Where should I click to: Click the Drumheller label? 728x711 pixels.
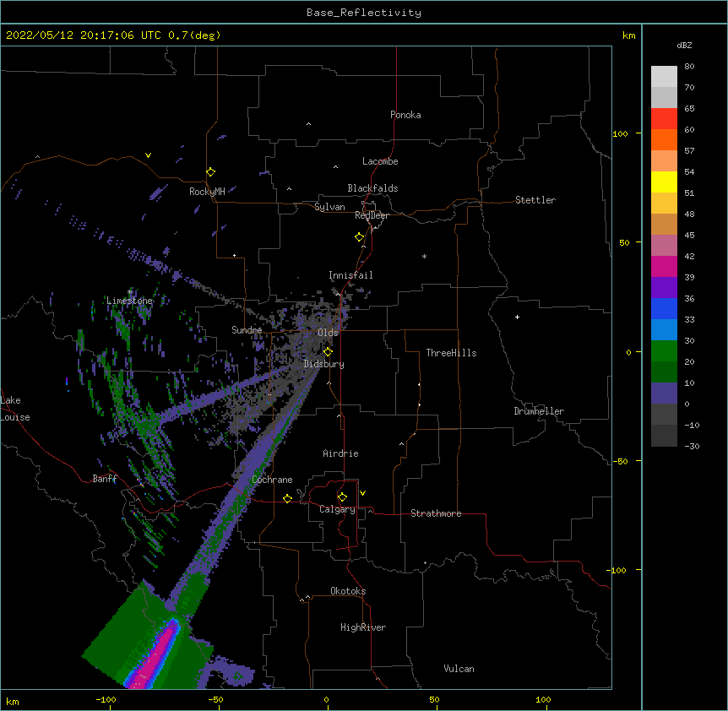click(x=539, y=411)
